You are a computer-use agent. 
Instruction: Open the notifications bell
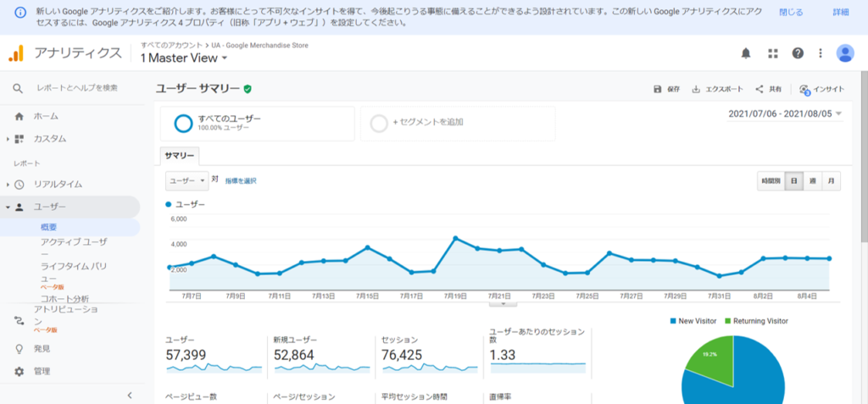pos(746,53)
